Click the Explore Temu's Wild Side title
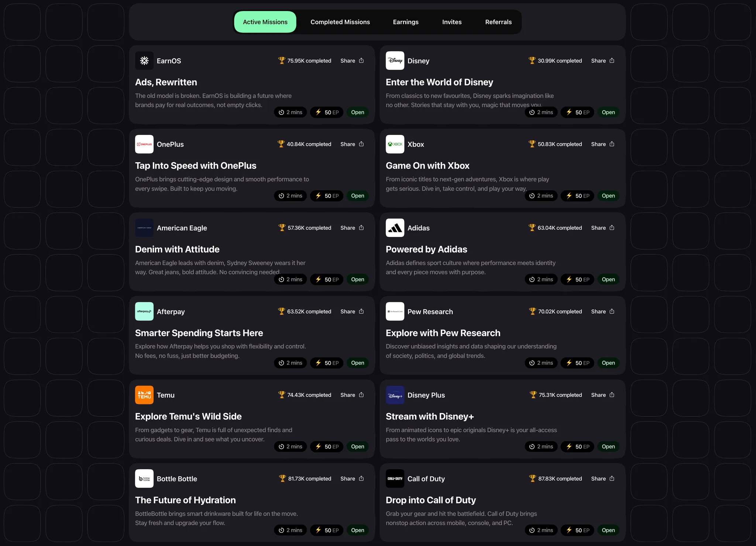Viewport: 756px width, 546px height. 188,416
